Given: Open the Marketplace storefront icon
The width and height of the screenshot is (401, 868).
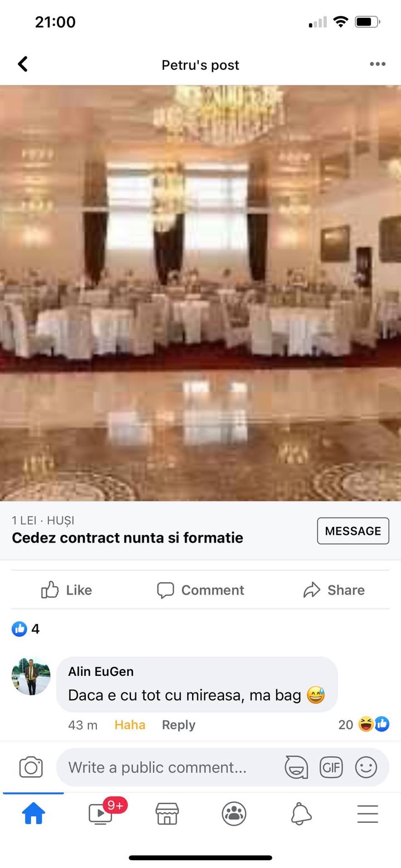Looking at the screenshot, I should 167,814.
